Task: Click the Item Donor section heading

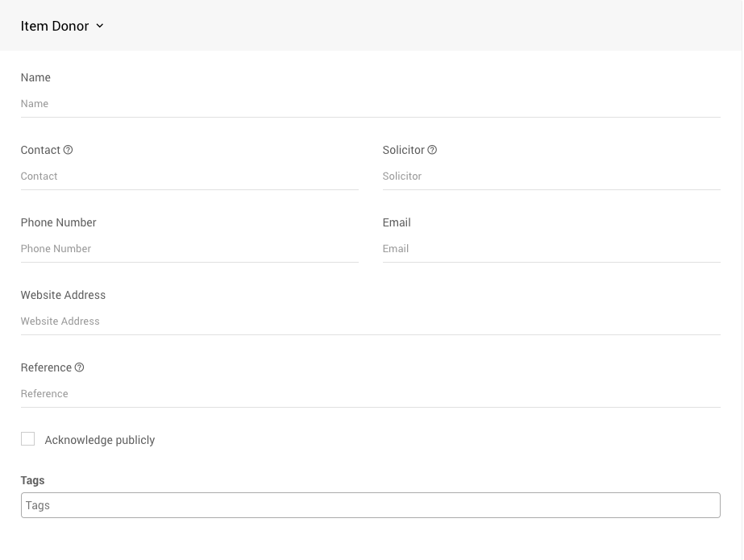Action: (x=55, y=26)
